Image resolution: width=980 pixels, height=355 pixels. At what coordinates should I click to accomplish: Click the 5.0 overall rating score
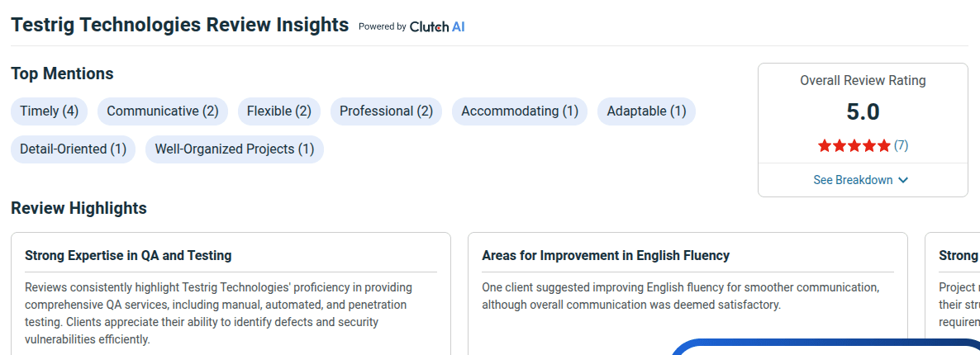(863, 112)
